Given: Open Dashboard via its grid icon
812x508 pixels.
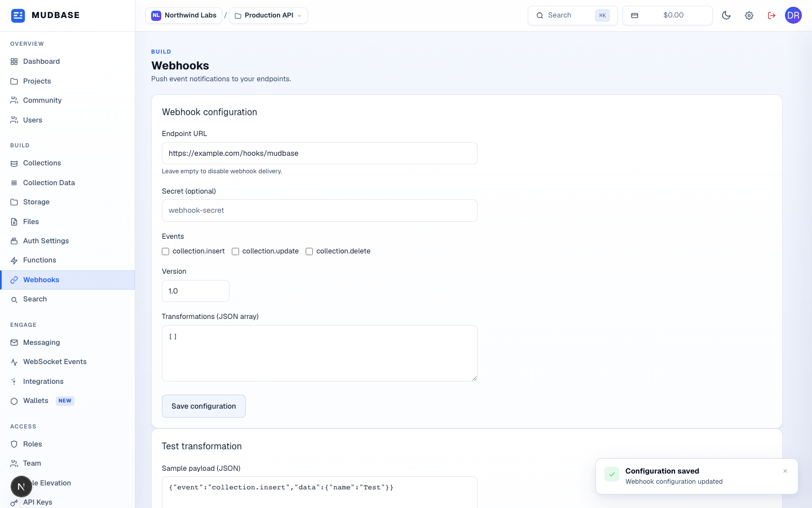Looking at the screenshot, I should pos(14,62).
